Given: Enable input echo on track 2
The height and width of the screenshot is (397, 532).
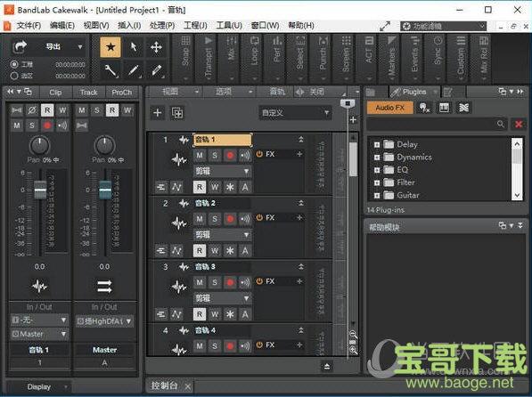Looking at the screenshot, I should [245, 219].
